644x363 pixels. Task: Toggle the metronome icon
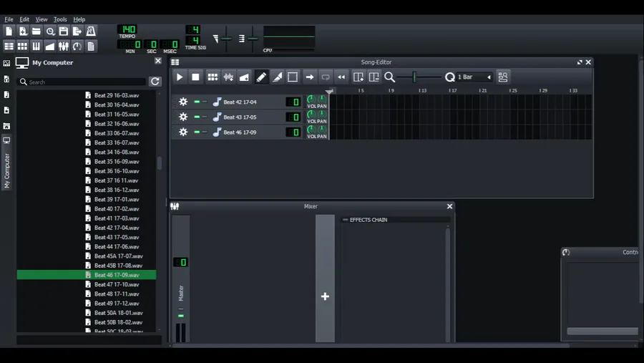(x=91, y=32)
